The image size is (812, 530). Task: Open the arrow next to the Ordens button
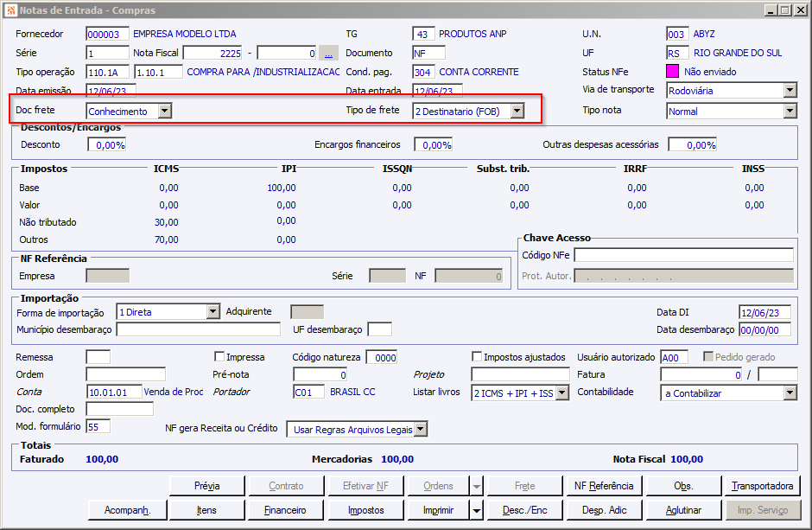(477, 486)
